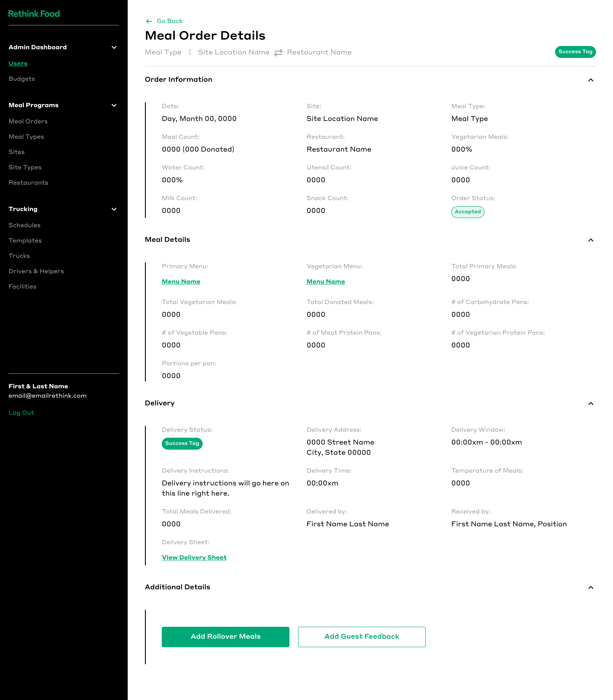This screenshot has height=700, width=613.
Task: Open the Users page link
Action: point(18,63)
